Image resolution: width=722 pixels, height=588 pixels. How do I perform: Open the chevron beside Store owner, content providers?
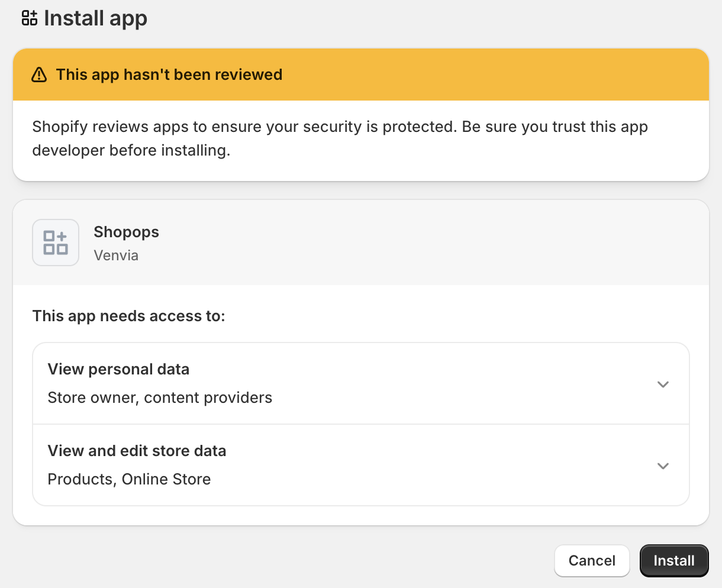point(663,384)
